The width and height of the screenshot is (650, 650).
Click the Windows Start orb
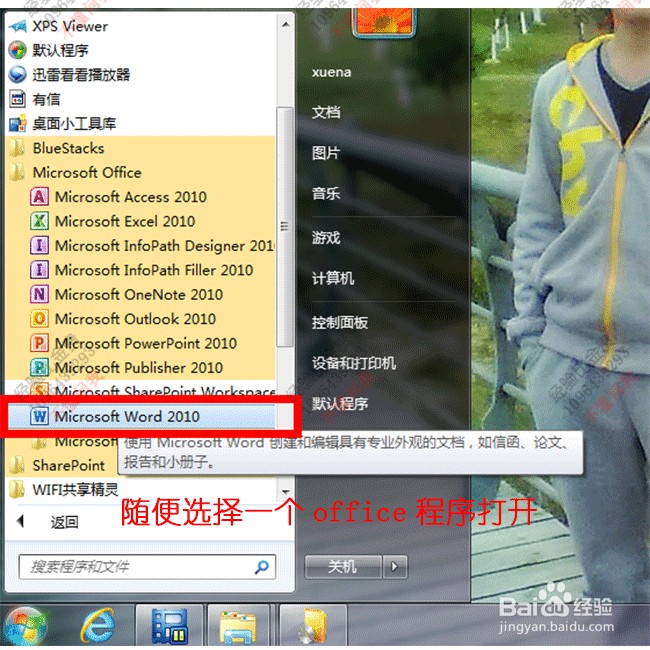(25, 626)
